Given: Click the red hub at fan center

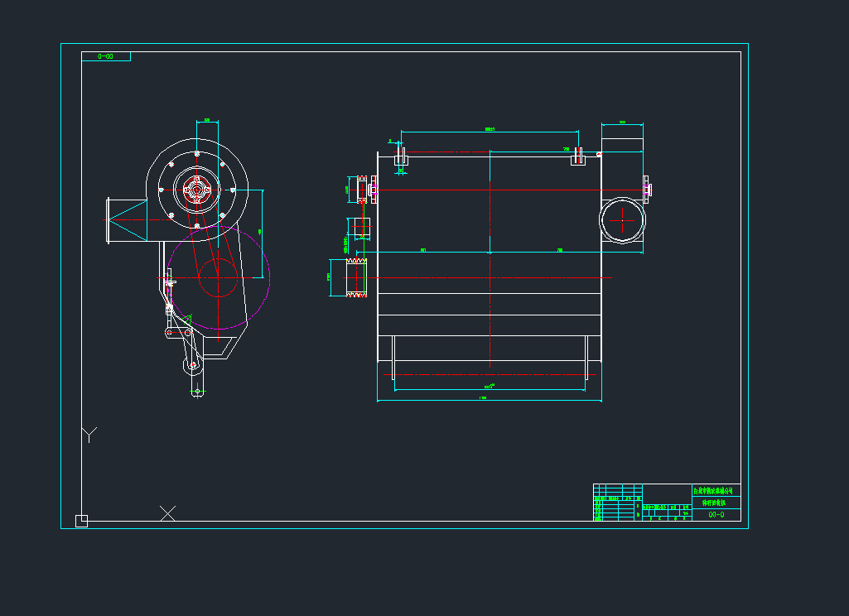Looking at the screenshot, I should point(196,190).
